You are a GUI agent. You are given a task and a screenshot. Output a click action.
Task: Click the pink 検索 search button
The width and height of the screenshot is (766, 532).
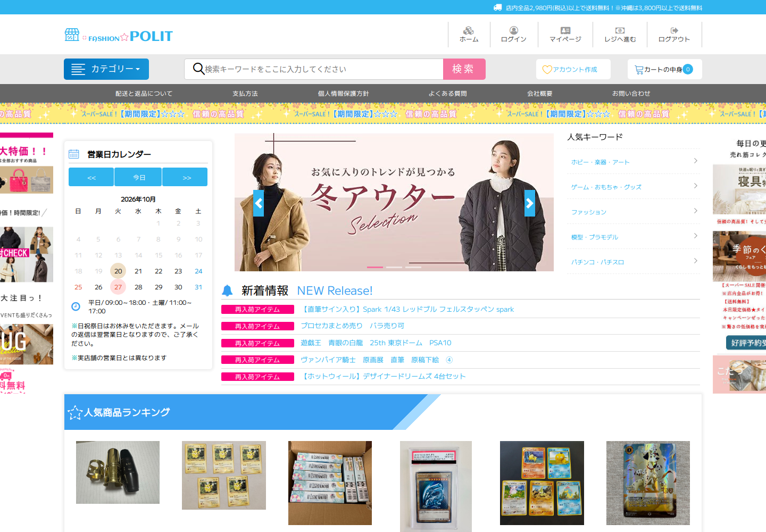[464, 69]
